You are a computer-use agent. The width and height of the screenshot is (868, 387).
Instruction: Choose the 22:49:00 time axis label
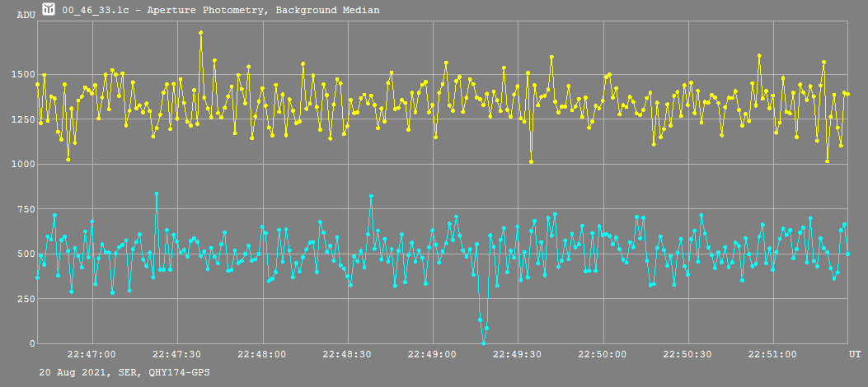click(432, 354)
